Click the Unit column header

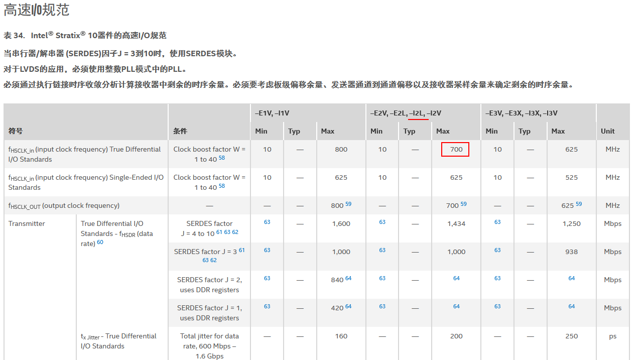coord(607,131)
